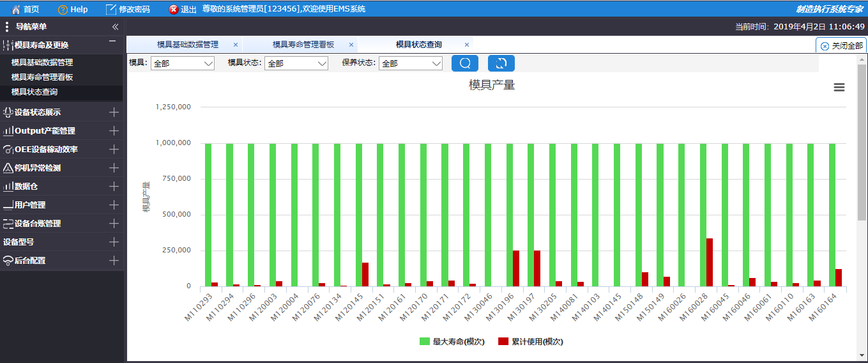The image size is (868, 363).
Task: Open Help with the question mark icon
Action: click(x=63, y=10)
